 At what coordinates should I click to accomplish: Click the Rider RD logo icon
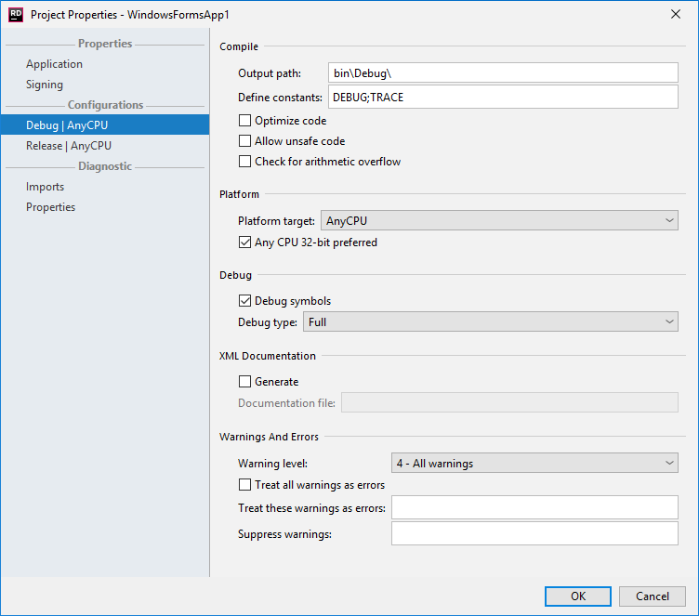pyautogui.click(x=16, y=15)
